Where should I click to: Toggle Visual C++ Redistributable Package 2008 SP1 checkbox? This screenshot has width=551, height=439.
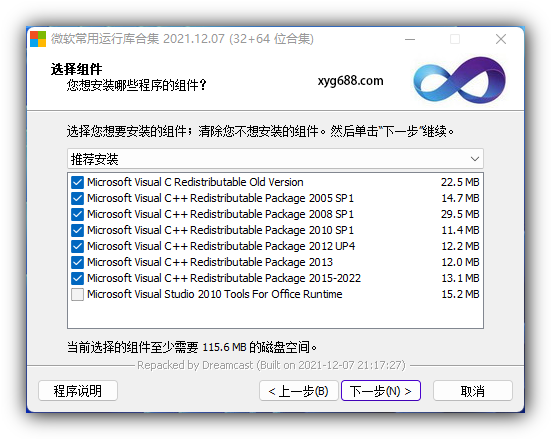pyautogui.click(x=77, y=214)
